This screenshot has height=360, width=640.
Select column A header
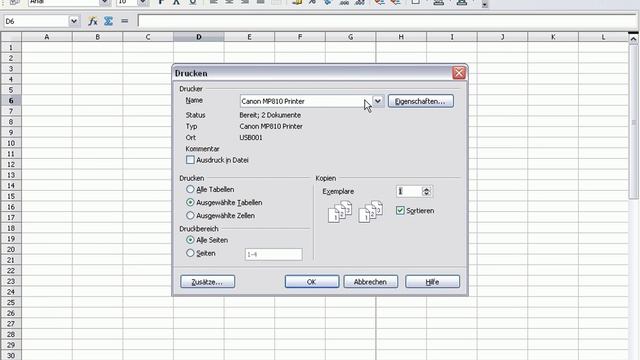point(47,37)
